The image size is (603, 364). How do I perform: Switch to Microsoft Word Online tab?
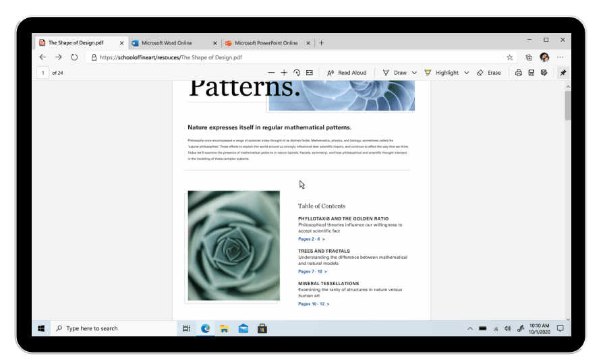175,43
